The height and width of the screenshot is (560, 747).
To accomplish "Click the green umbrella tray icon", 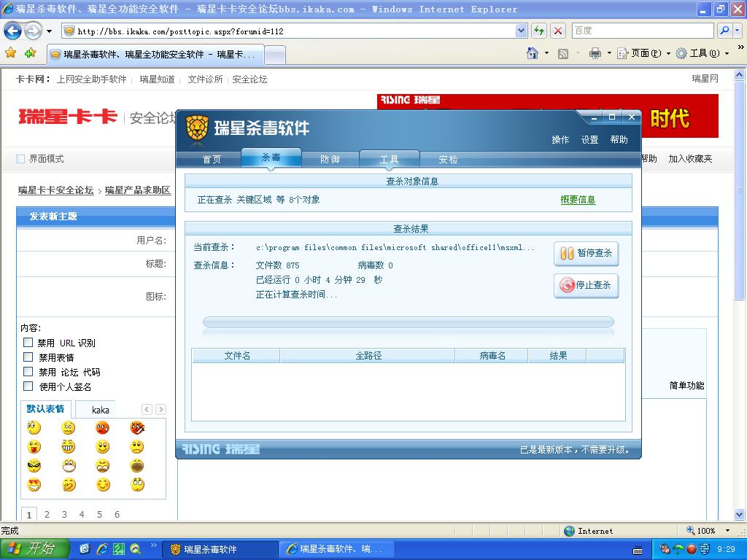I will (x=678, y=549).
